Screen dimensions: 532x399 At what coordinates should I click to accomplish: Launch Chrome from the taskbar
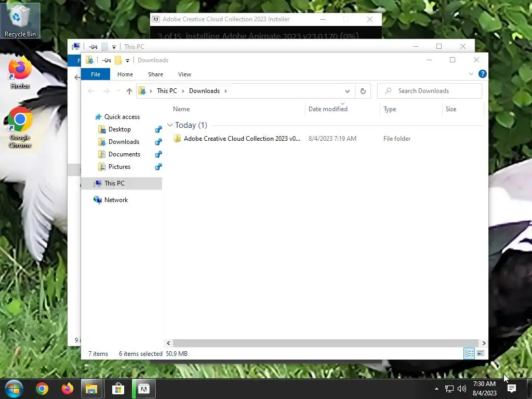click(x=42, y=389)
